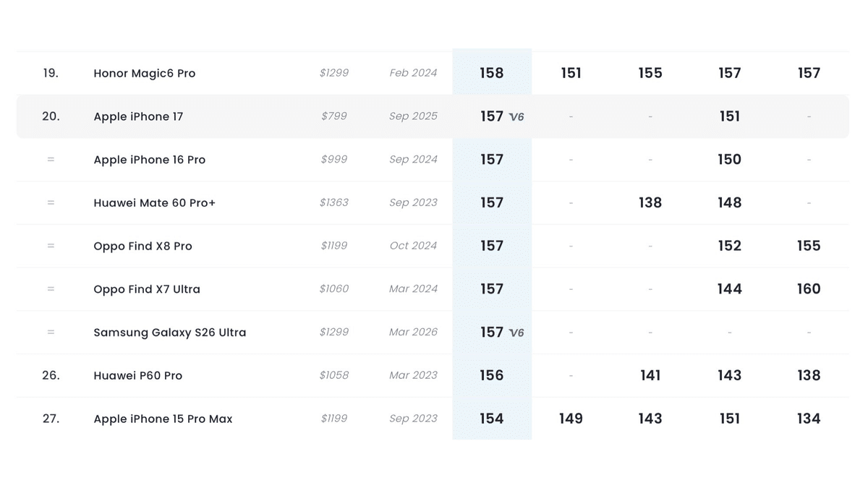
Task: Click the $799 price of iPhone 17
Action: point(334,116)
